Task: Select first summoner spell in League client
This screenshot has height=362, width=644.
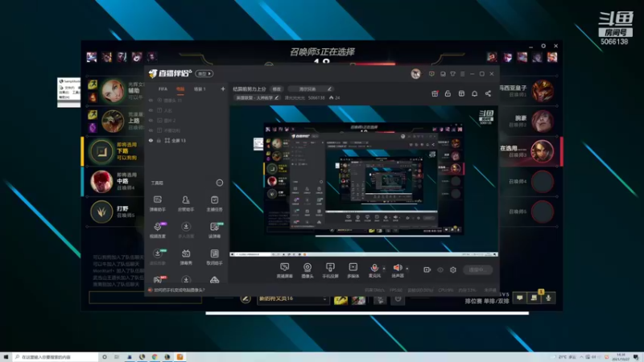Action: click(x=341, y=300)
